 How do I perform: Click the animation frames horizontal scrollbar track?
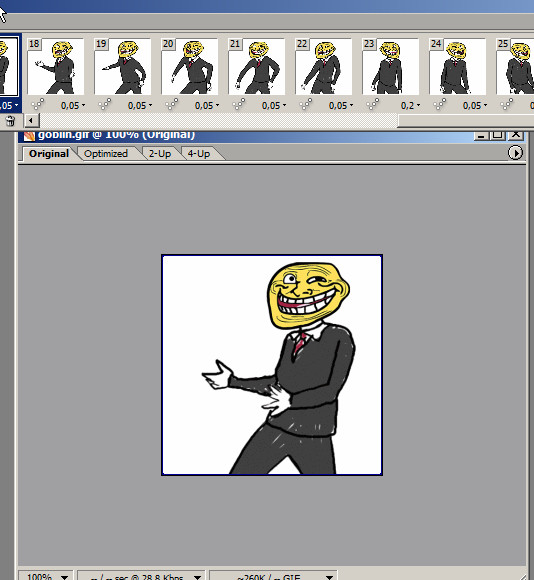218,121
